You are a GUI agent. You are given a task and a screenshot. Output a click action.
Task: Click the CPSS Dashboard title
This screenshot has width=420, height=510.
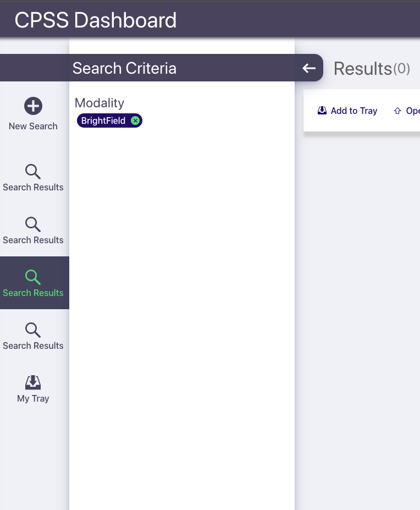pos(96,20)
